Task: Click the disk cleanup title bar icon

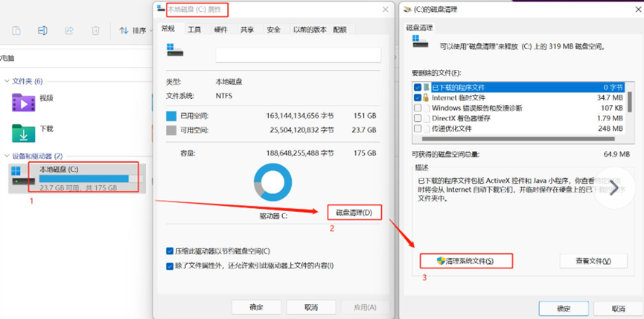Action: 407,9
